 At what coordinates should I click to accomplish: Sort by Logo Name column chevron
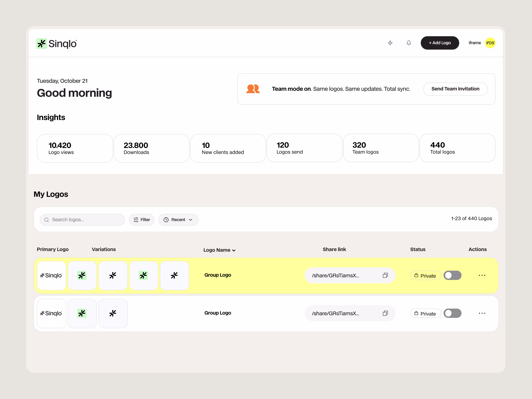pyautogui.click(x=234, y=250)
